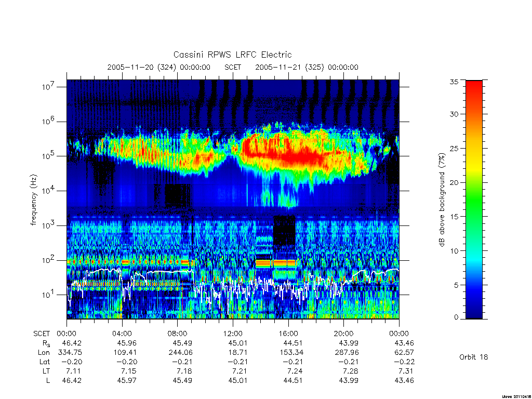532x399 pixels.
Task: Click the 10^7 frequency tick label
Action: pyautogui.click(x=48, y=87)
